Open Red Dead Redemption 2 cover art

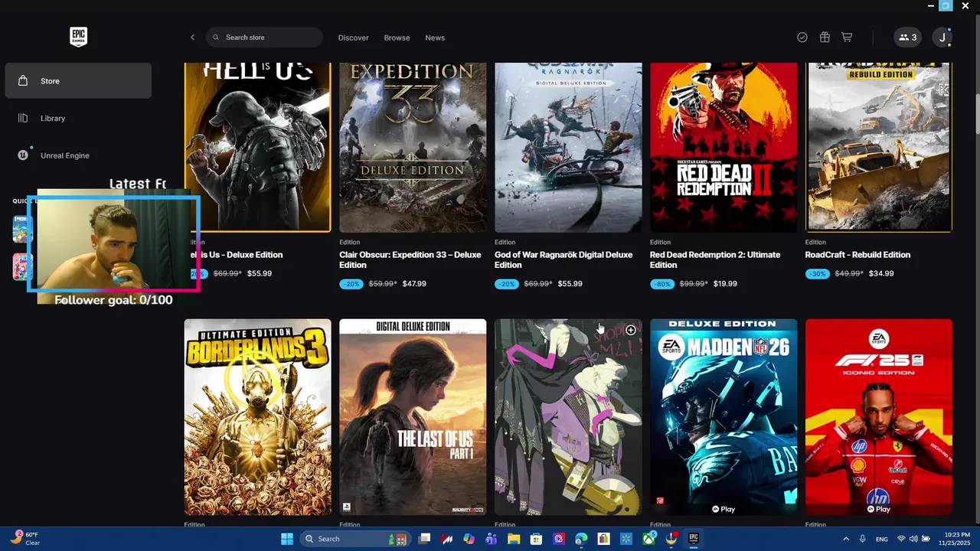pyautogui.click(x=724, y=147)
